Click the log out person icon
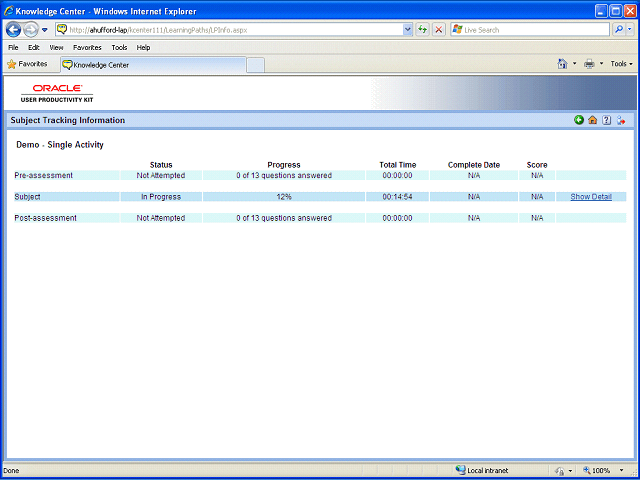640x480 pixels. 621,120
